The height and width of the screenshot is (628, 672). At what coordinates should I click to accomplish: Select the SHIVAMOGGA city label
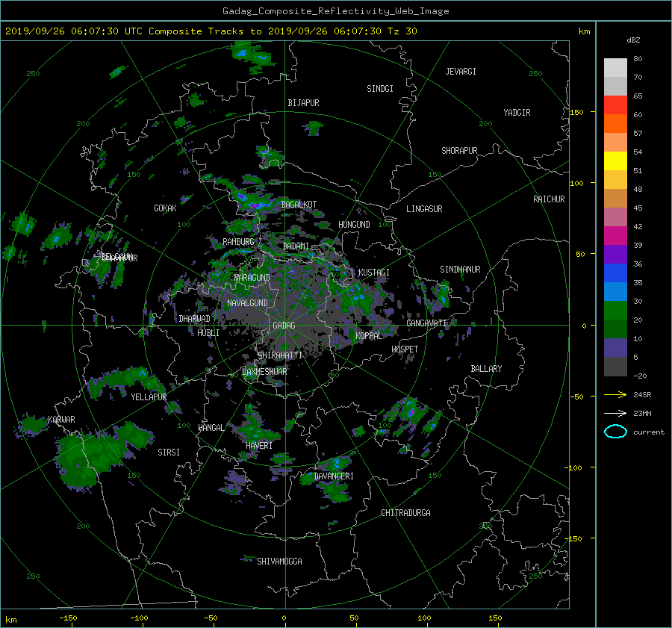point(279,562)
